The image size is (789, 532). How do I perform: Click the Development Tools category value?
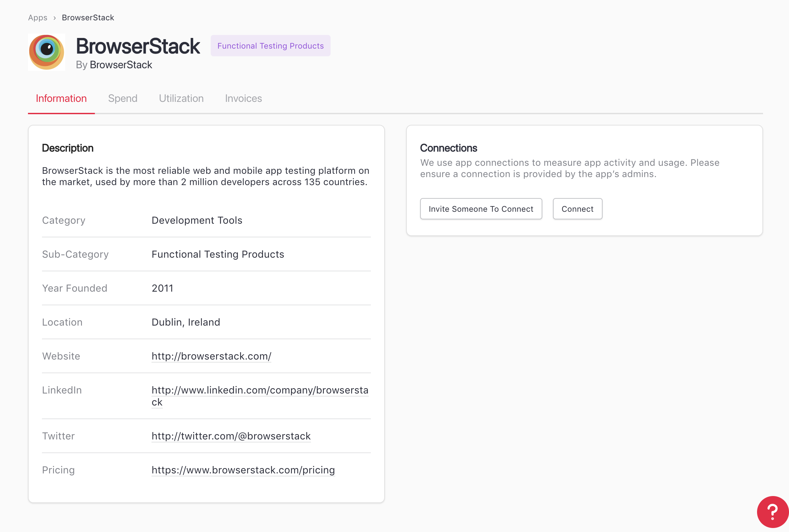pos(197,220)
